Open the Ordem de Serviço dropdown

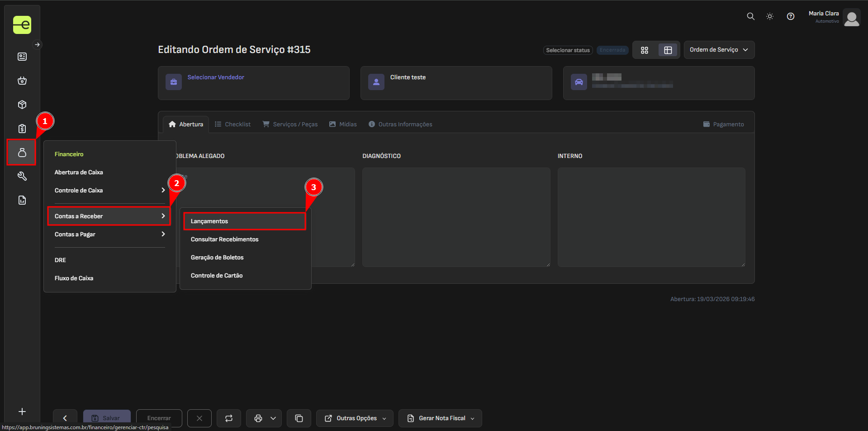(719, 50)
